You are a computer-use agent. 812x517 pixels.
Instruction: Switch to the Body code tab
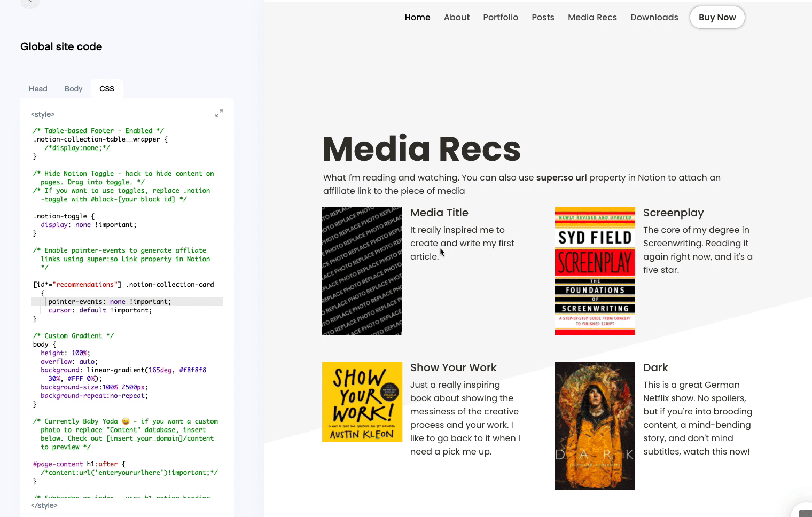[73, 89]
